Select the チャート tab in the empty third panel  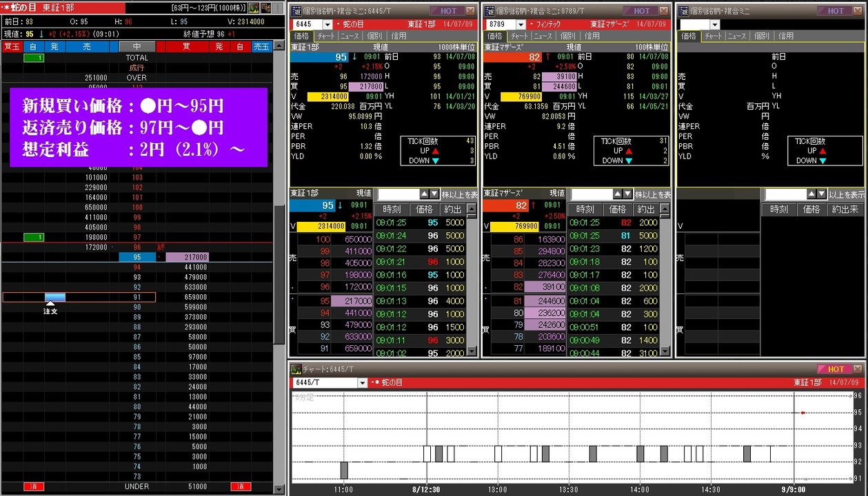pyautogui.click(x=714, y=36)
